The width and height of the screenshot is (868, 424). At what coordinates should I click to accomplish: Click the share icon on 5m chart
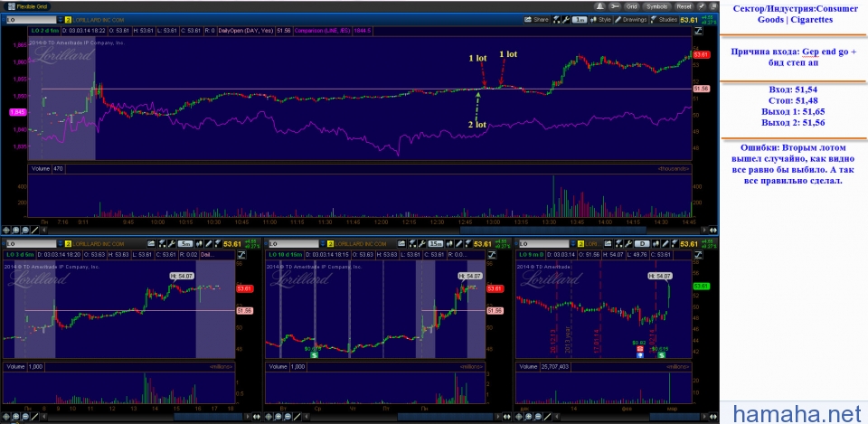click(151, 243)
